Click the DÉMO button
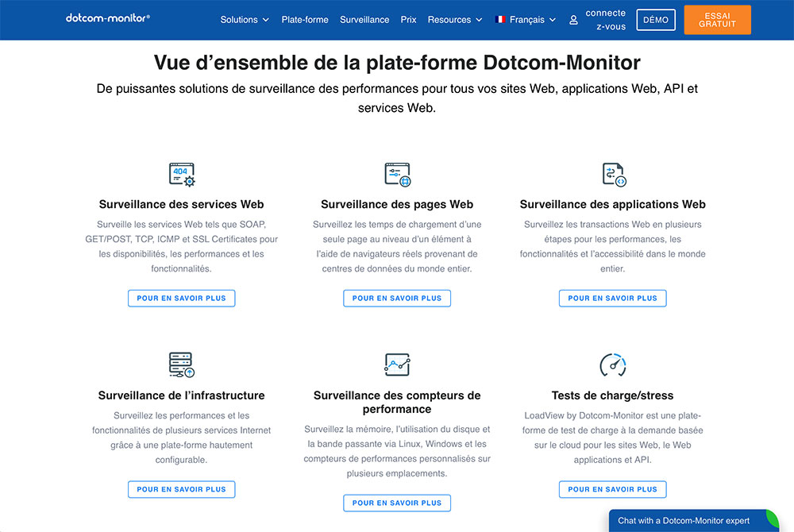Image resolution: width=794 pixels, height=532 pixels. click(x=656, y=20)
